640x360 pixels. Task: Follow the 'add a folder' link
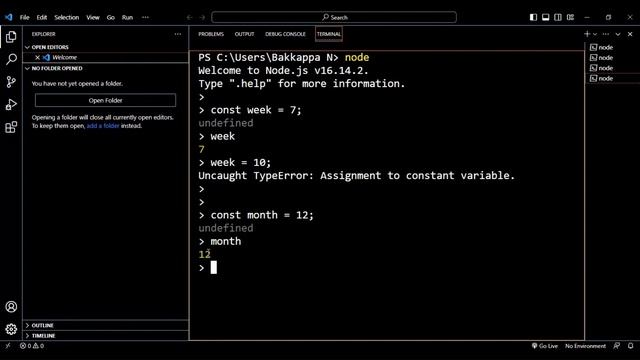click(x=103, y=126)
